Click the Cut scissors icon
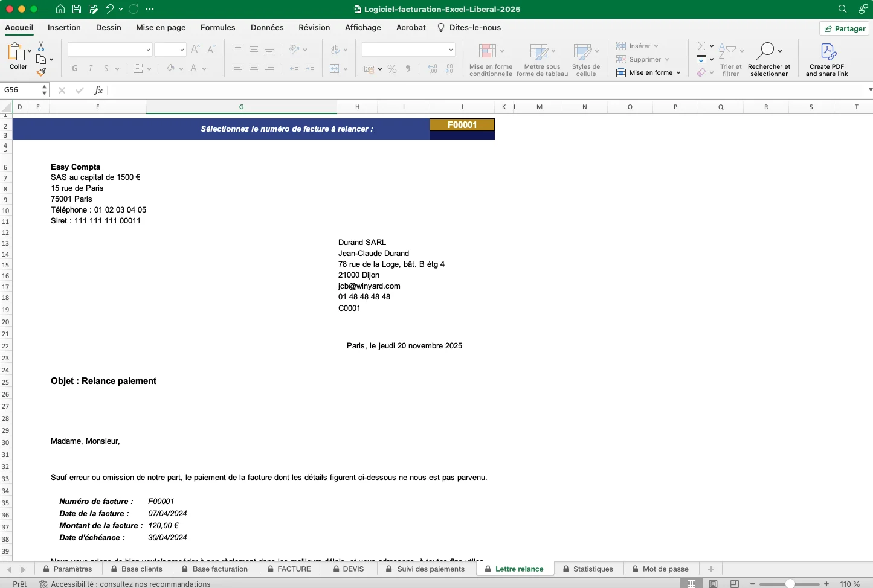 point(41,46)
